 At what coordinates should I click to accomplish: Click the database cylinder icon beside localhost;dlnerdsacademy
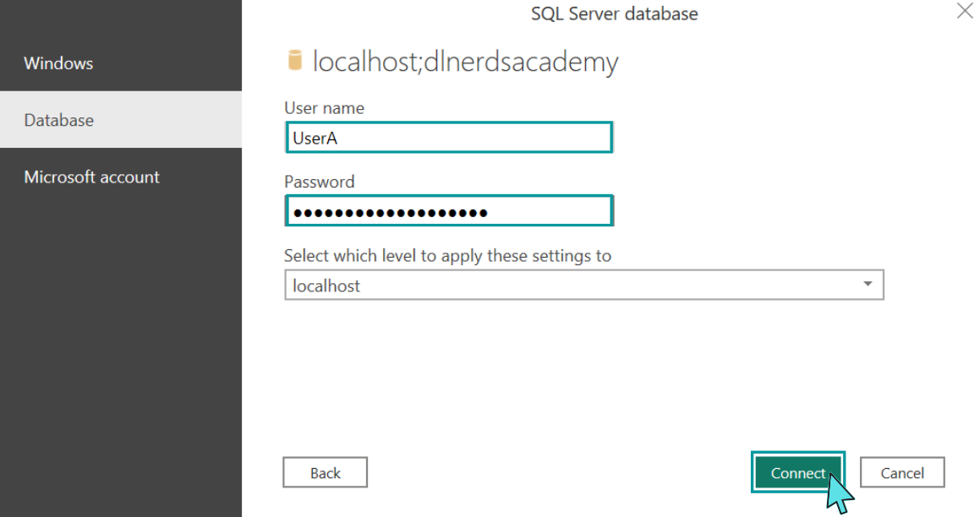[295, 60]
